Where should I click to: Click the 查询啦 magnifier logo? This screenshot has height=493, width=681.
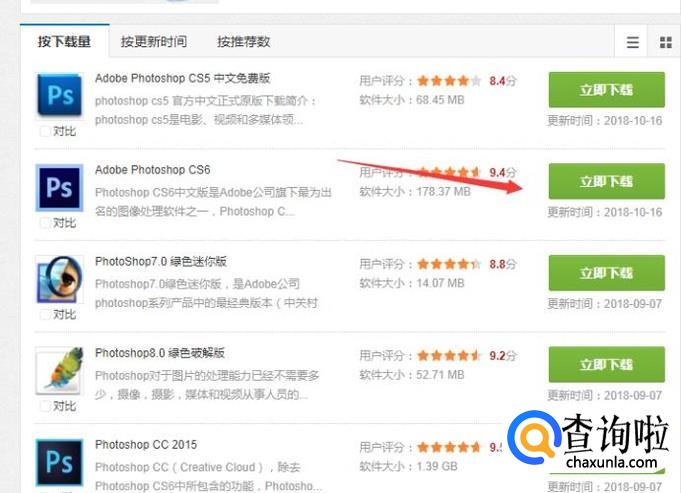[534, 438]
